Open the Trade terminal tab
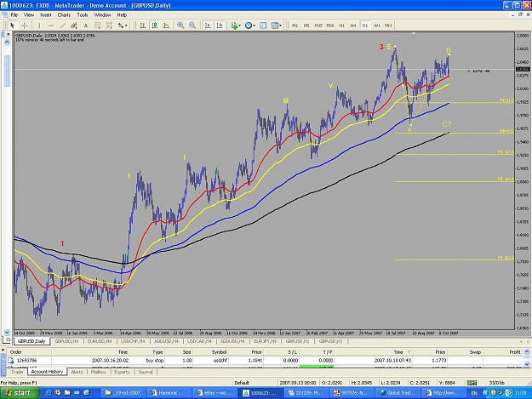 (x=17, y=372)
